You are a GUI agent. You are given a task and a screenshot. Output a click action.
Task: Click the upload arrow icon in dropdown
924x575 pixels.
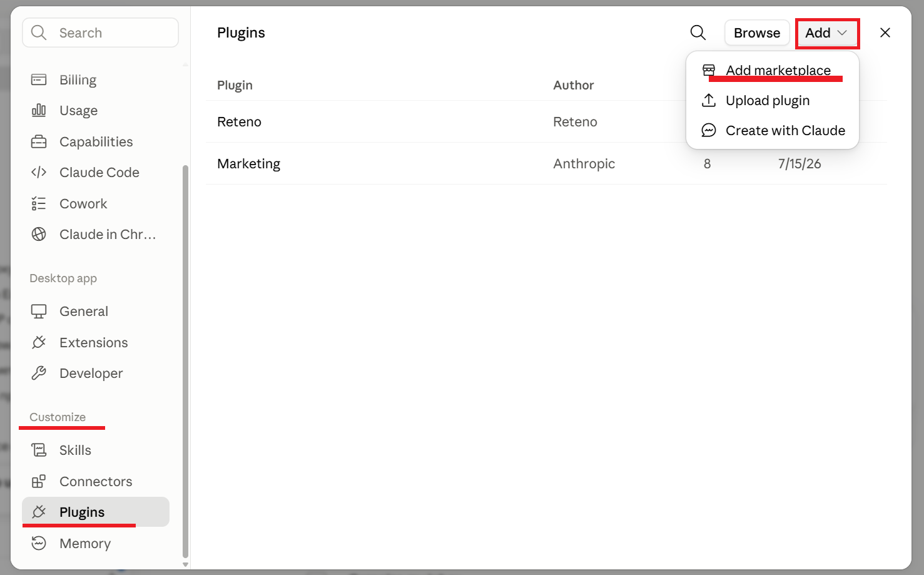point(709,100)
